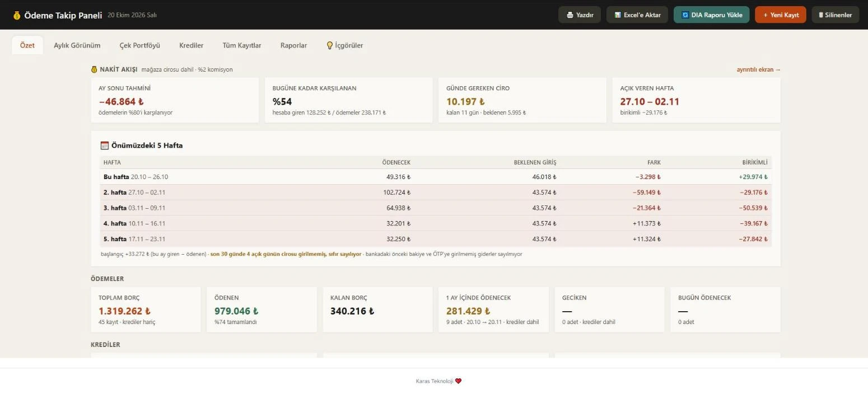Click the %54 value under Bugüne Kadar Karşılanan
The image size is (868, 394).
282,102
